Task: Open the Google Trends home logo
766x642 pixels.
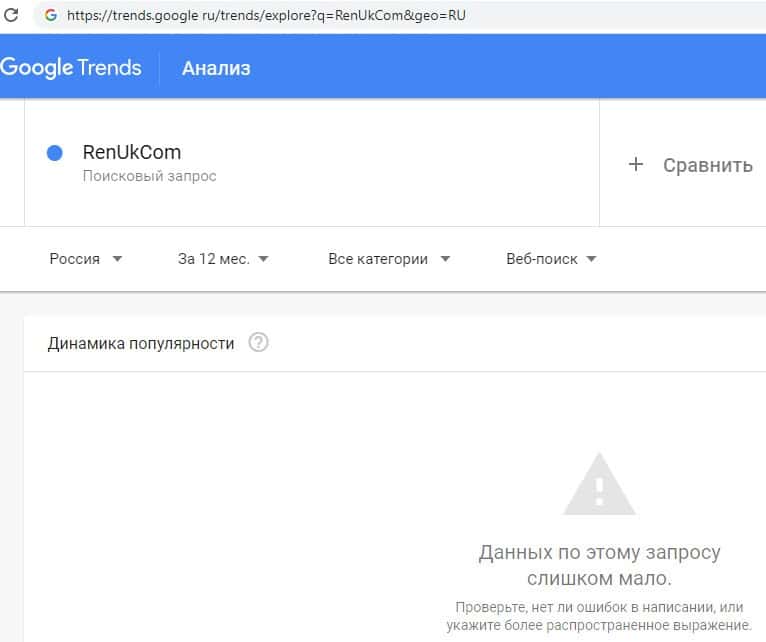Action: 70,68
